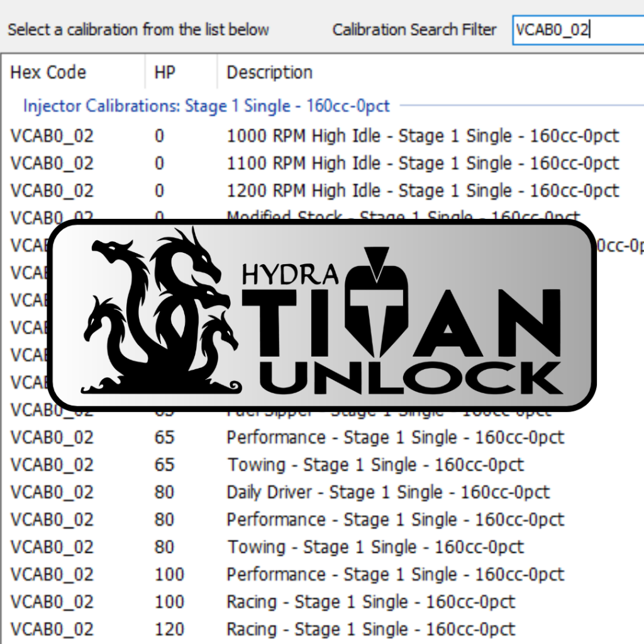Image resolution: width=644 pixels, height=644 pixels.
Task: Select the 1100 RPM High Idle calibration
Action: (x=422, y=164)
